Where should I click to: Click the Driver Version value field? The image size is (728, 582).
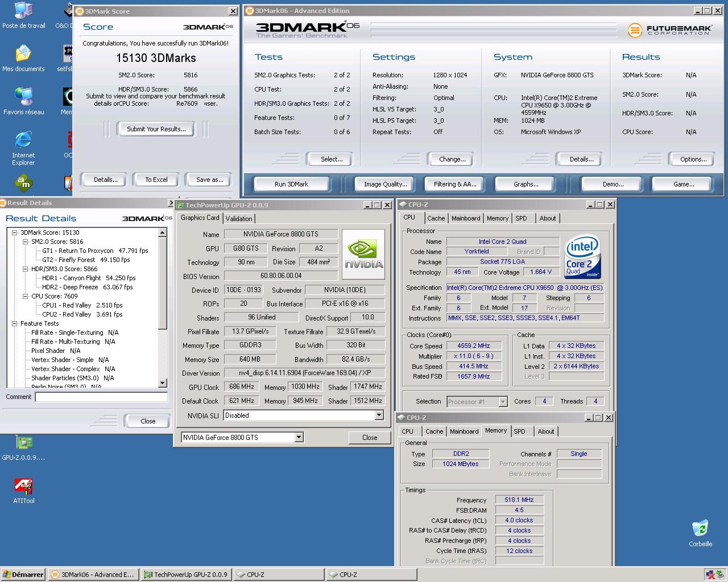[304, 373]
